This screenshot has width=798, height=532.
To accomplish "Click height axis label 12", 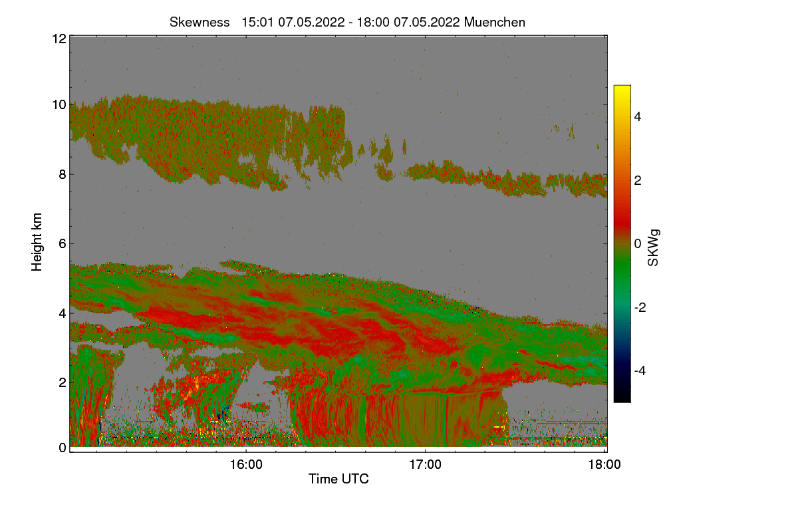I will point(59,39).
